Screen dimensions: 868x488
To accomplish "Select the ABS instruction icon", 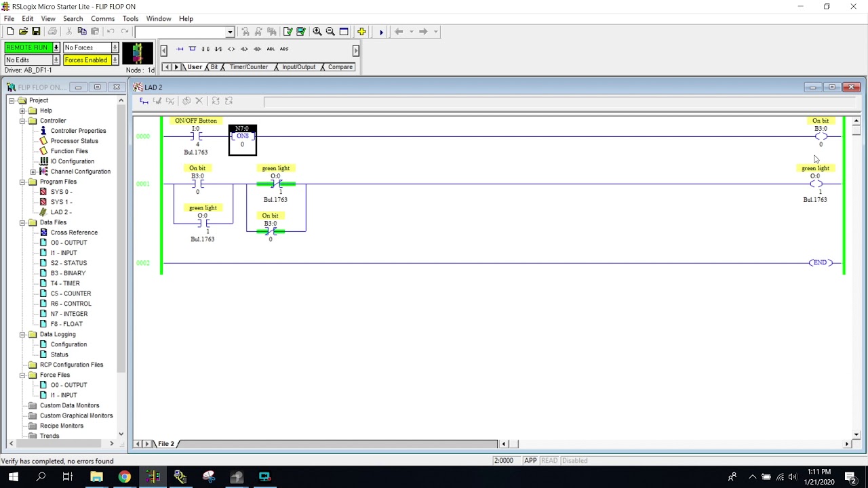I will click(x=283, y=49).
